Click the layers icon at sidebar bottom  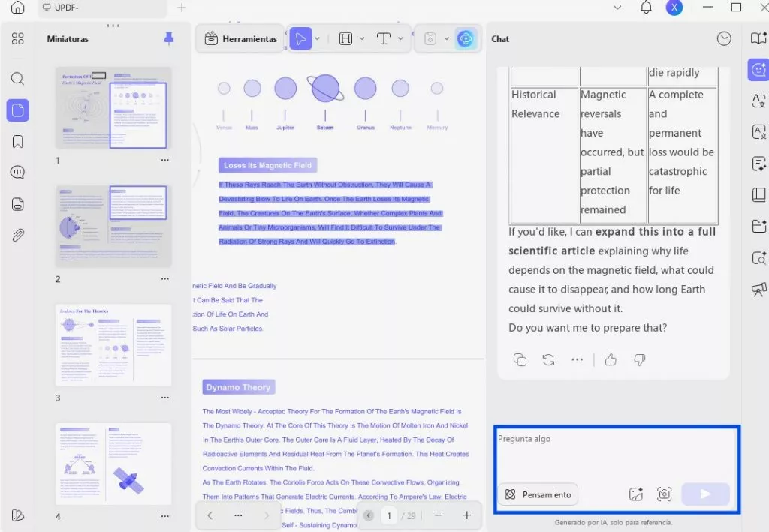tap(18, 515)
